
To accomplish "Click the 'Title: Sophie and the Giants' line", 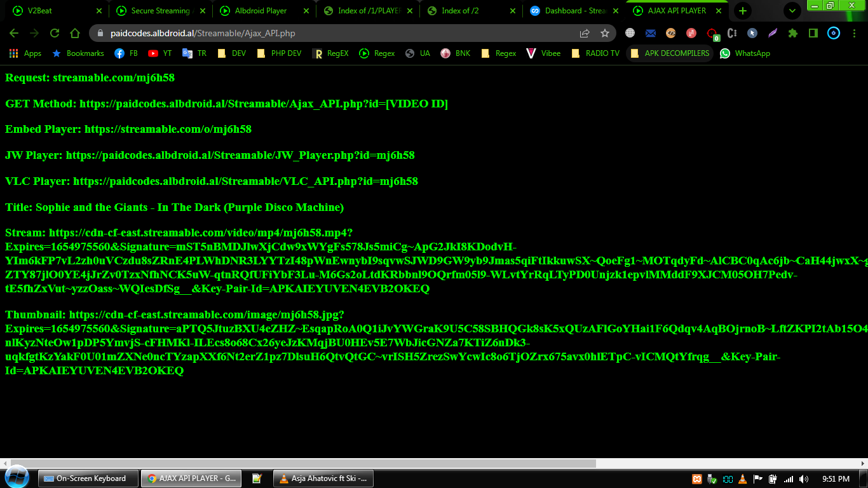I will pyautogui.click(x=174, y=207).
